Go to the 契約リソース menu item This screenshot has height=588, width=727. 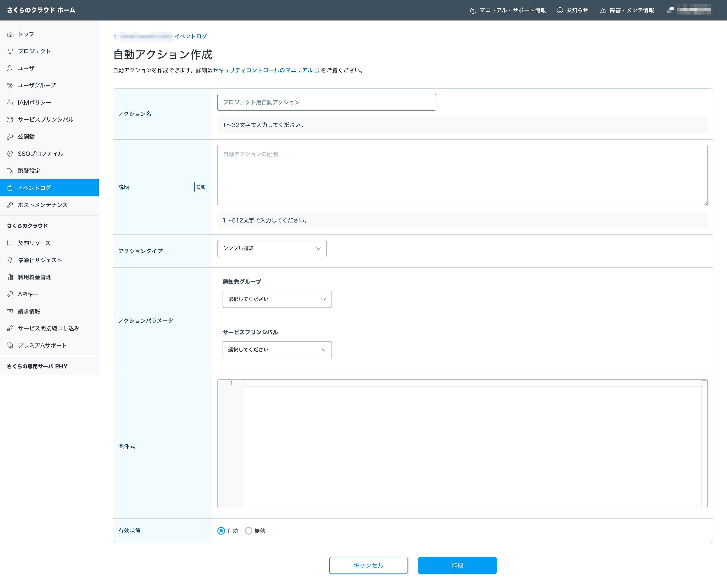pyautogui.click(x=34, y=243)
